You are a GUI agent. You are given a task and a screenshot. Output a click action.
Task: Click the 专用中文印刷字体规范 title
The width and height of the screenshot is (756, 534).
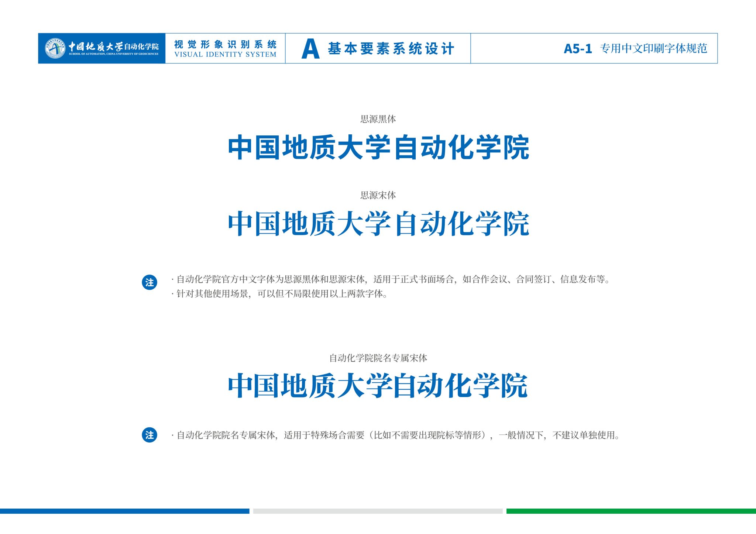(653, 49)
